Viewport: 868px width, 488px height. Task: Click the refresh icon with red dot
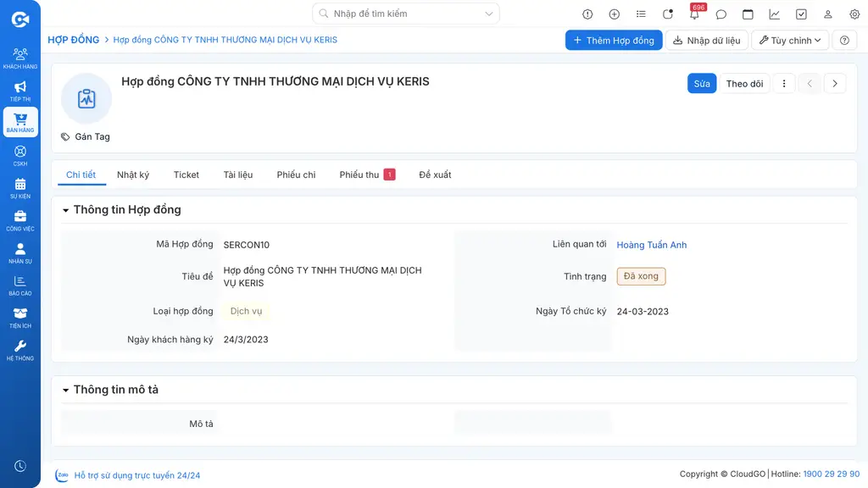(668, 14)
